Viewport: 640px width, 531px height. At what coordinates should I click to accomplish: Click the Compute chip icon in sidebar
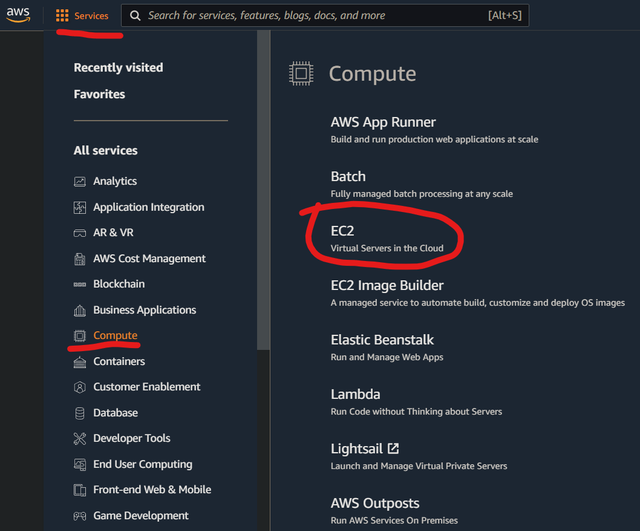[x=80, y=336]
